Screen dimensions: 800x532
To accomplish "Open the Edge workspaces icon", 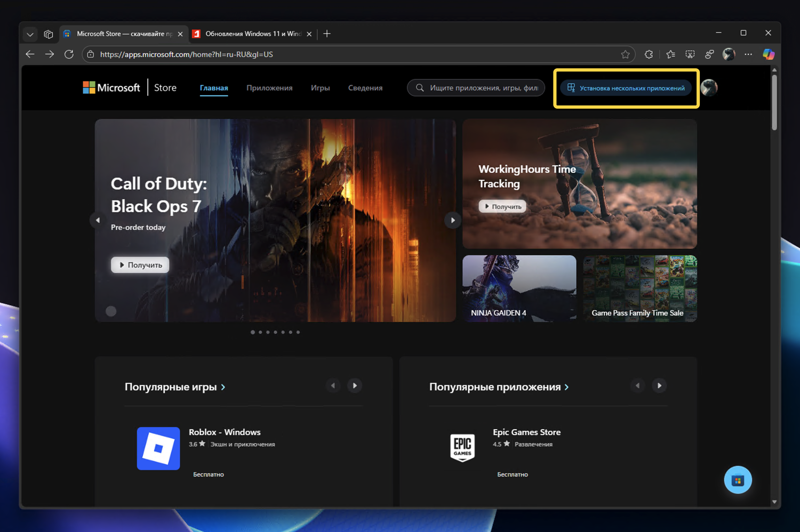I will tap(49, 34).
